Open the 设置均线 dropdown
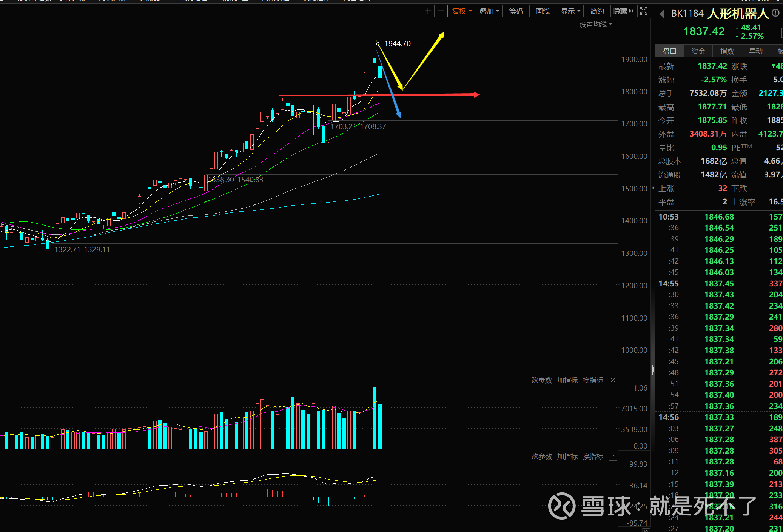The height and width of the screenshot is (532, 783). 595,25
